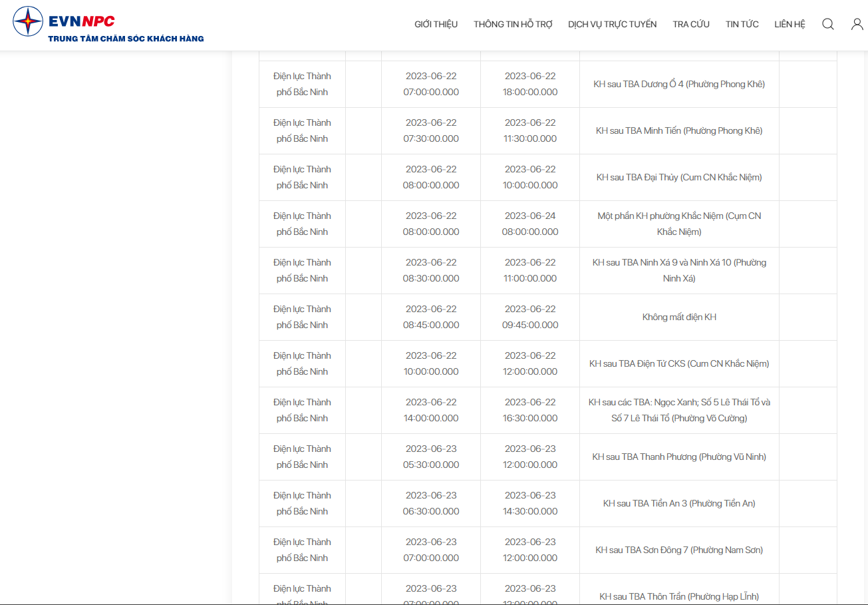Click end time 2023-06-22 11:00:00.000

[x=530, y=271]
